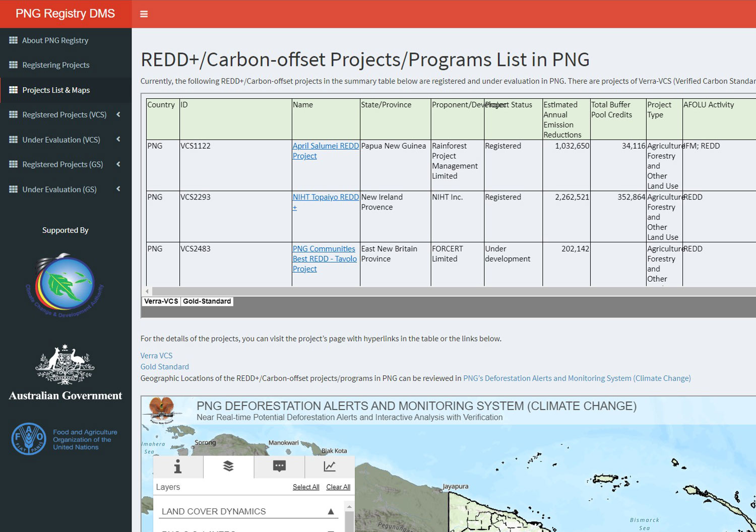Open About PNG Registry page
Image resolution: width=756 pixels, height=532 pixels.
tap(55, 40)
